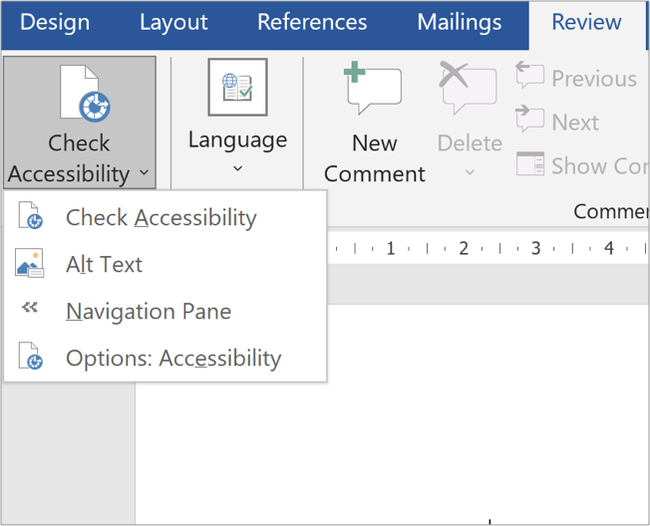The width and height of the screenshot is (650, 526).
Task: Open the Design tab
Action: [55, 22]
